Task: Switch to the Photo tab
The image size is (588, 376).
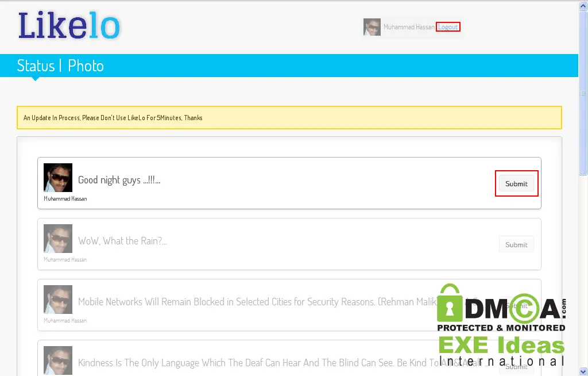Action: click(x=86, y=66)
